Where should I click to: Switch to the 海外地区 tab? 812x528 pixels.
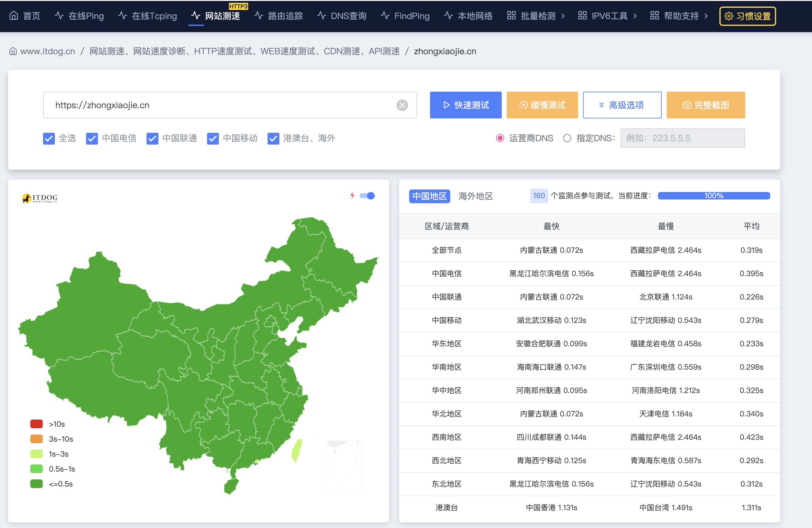(475, 196)
